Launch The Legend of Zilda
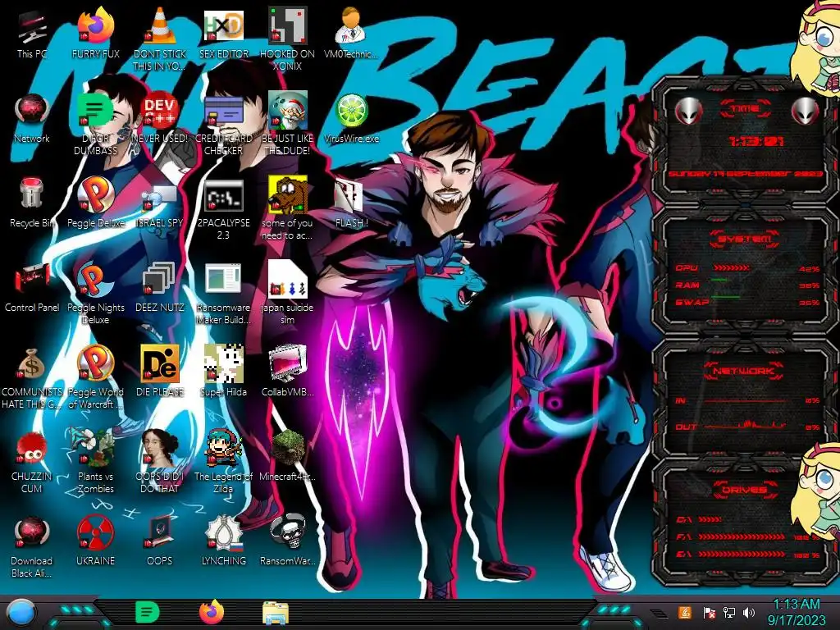The width and height of the screenshot is (840, 630). coord(223,462)
